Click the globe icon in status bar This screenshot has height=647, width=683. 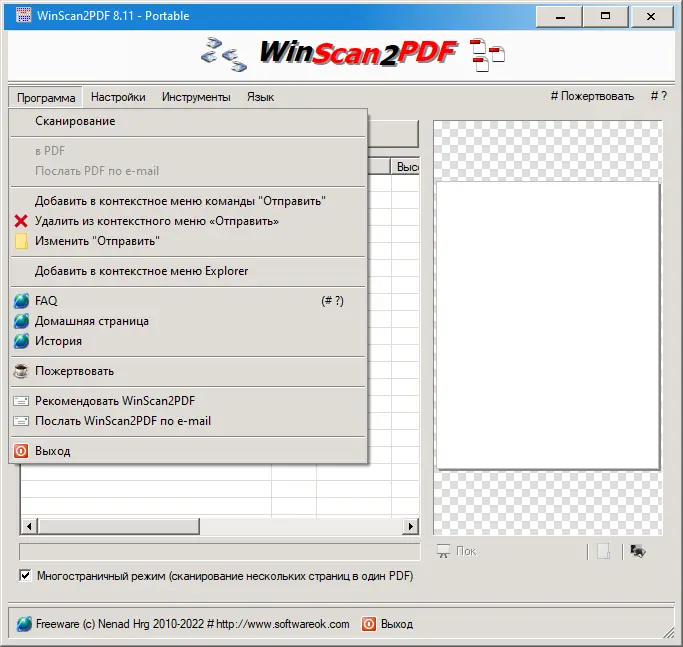[24, 624]
